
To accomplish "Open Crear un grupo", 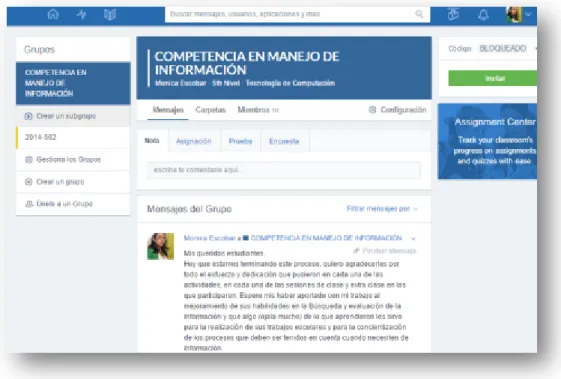I will point(73,182).
